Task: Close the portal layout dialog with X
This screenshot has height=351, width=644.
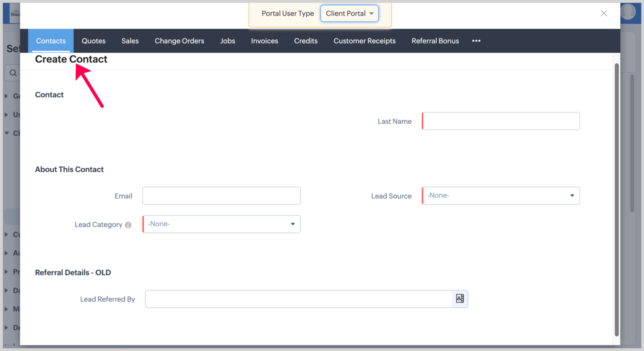Action: click(604, 13)
